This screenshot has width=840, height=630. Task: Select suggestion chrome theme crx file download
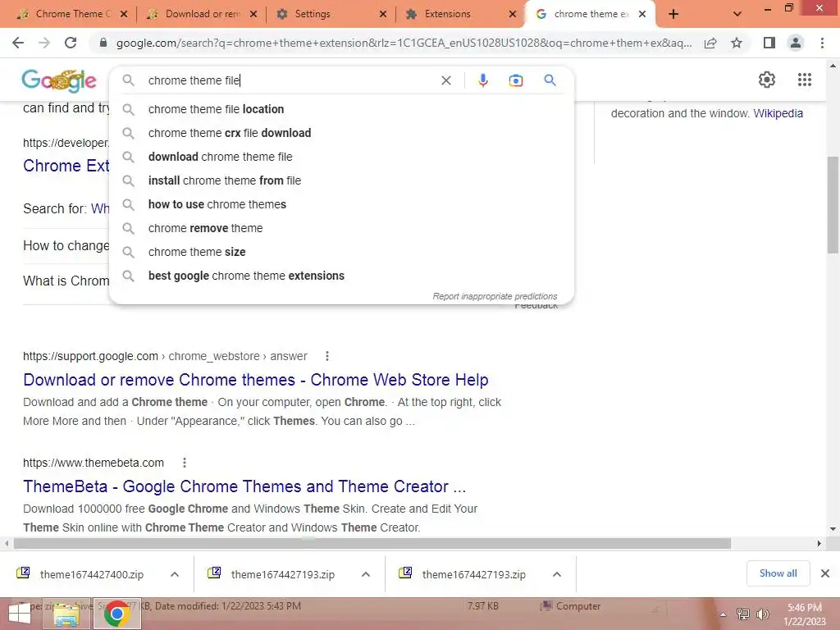click(x=341, y=133)
